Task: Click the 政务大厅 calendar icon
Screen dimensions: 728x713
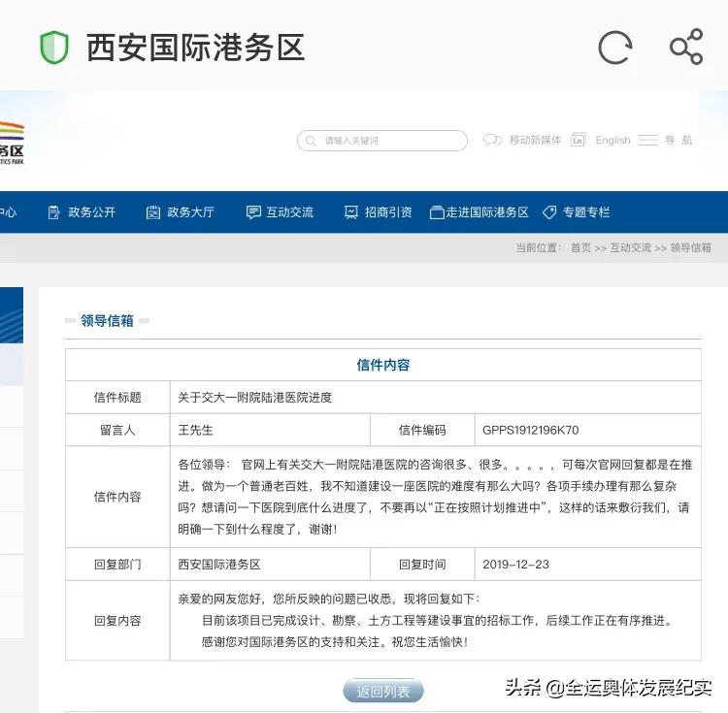Action: (x=153, y=212)
